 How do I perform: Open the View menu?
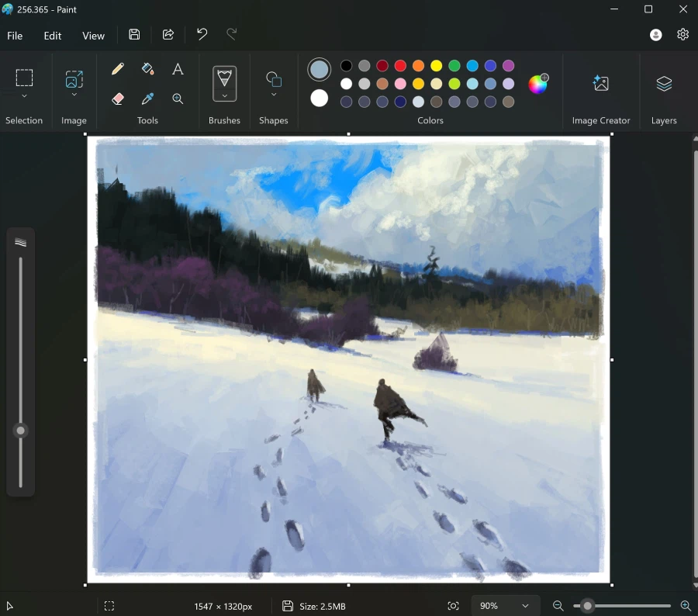pyautogui.click(x=93, y=36)
